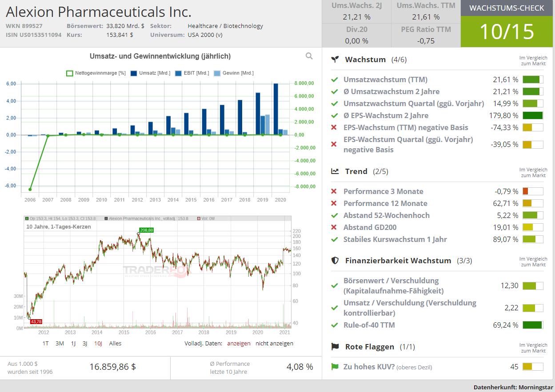This screenshot has height=392, width=555.
Task: Click the line-chart icon beside Trend heading
Action: click(x=335, y=171)
